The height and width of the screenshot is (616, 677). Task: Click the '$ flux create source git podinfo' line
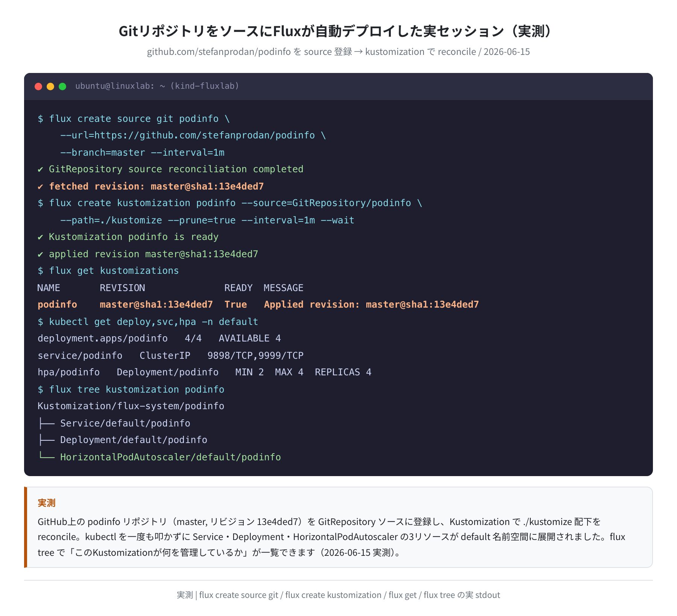click(134, 119)
